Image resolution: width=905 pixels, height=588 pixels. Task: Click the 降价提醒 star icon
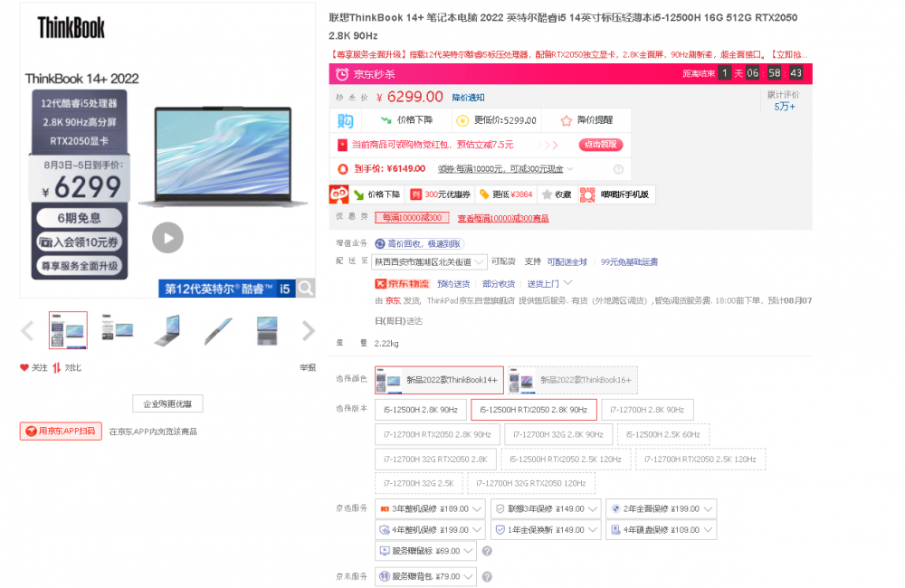pyautogui.click(x=567, y=120)
